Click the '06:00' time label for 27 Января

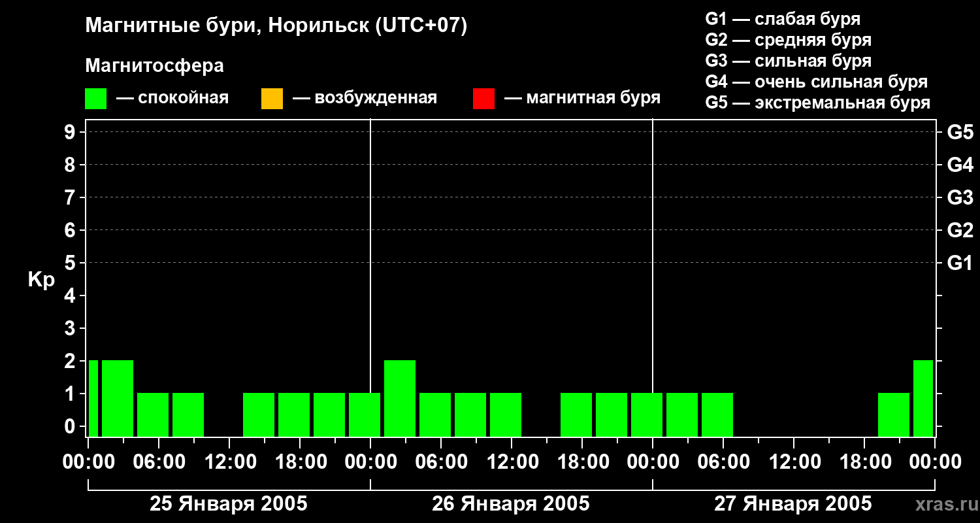click(723, 462)
